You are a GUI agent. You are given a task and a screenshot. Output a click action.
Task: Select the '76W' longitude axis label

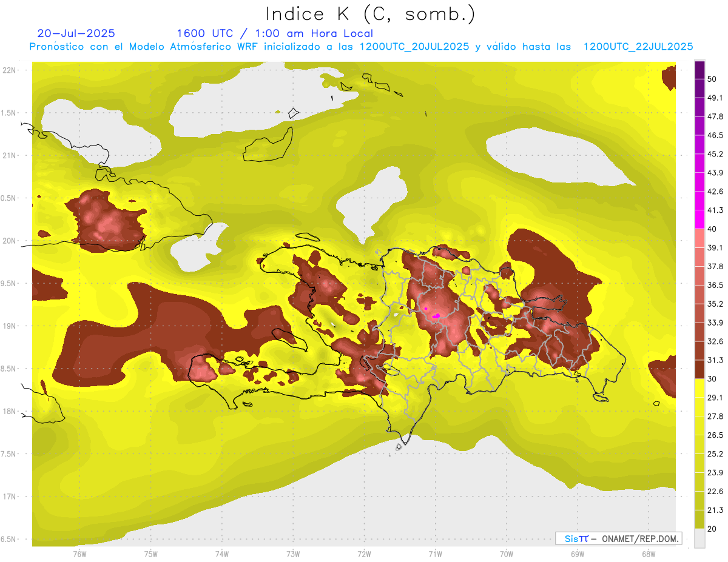pos(79,554)
